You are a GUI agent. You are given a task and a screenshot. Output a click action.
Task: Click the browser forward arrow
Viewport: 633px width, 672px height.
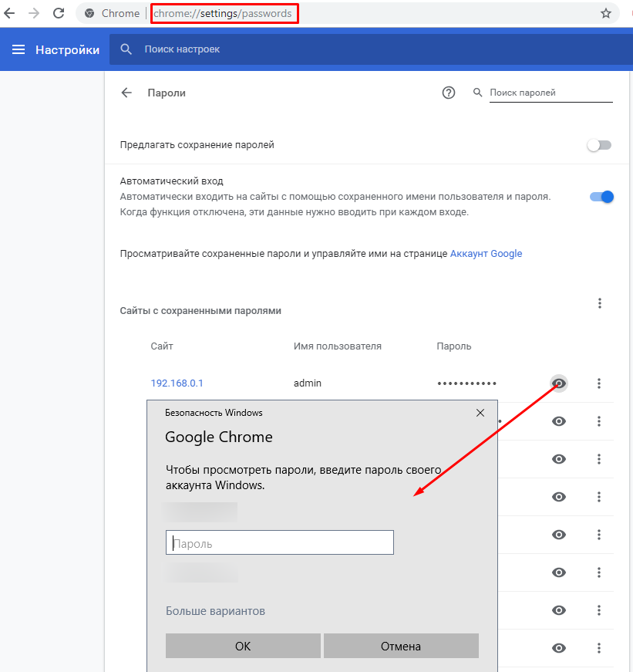tap(34, 13)
